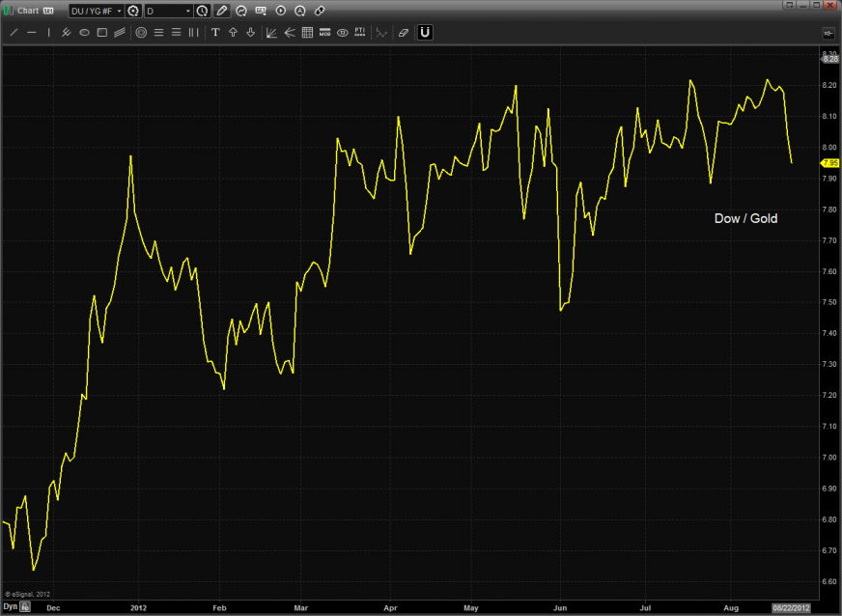Click the time template clock icon
842x616 pixels.
[x=202, y=11]
